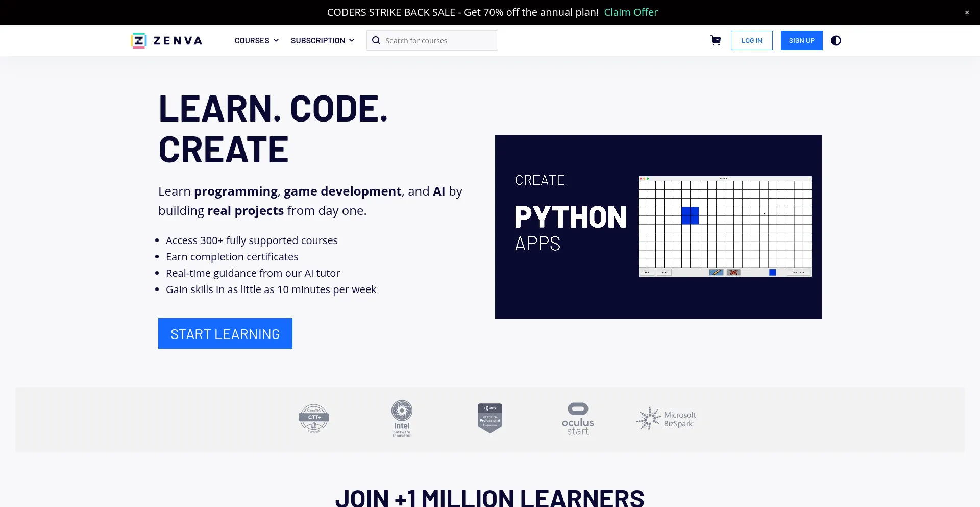
Task: Click the pixel art grid screenshot
Action: [725, 227]
